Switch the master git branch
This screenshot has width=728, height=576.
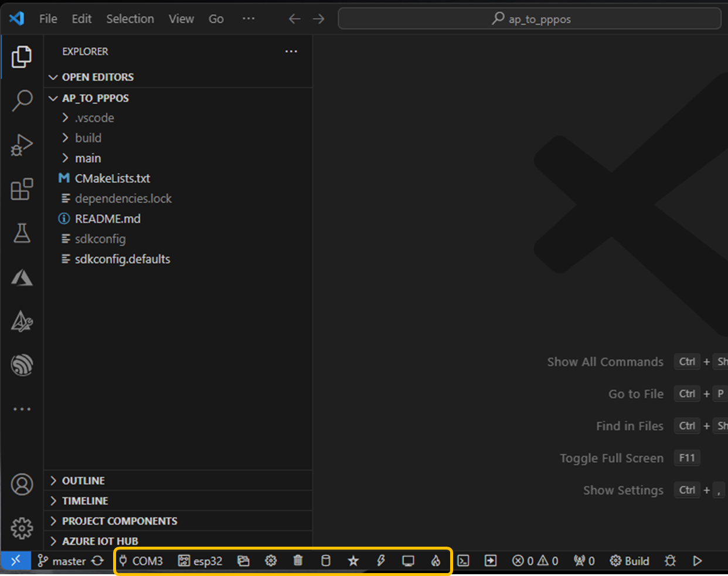pyautogui.click(x=62, y=561)
